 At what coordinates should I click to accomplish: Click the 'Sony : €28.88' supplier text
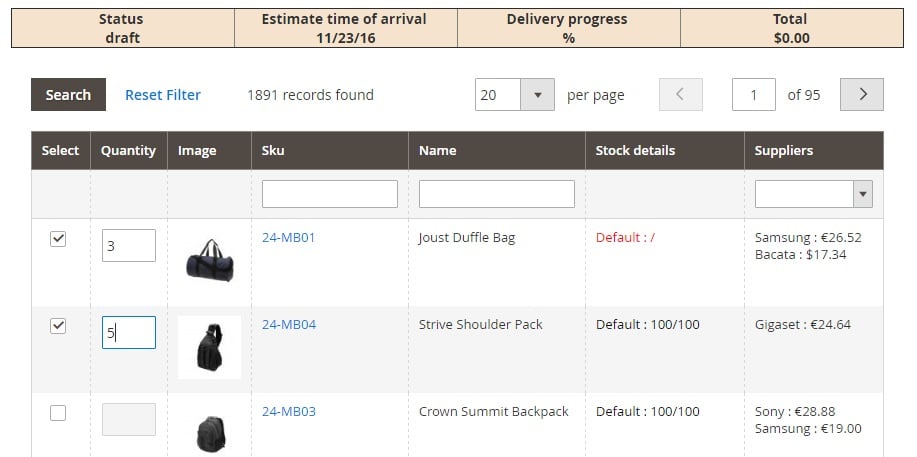795,411
